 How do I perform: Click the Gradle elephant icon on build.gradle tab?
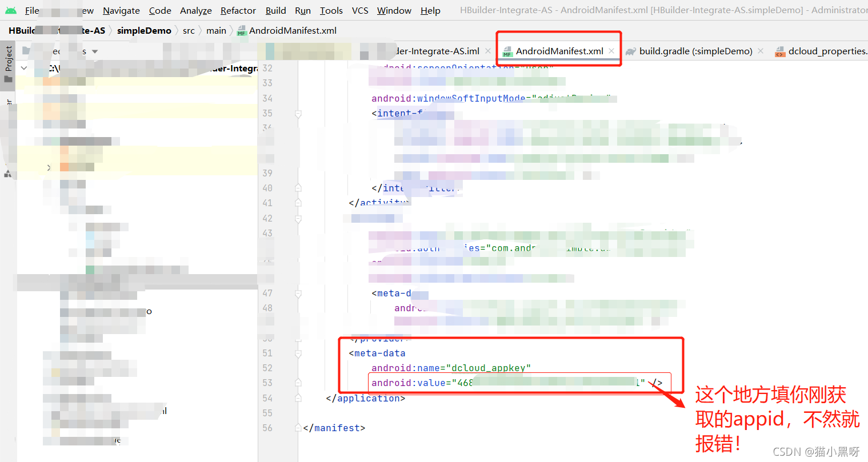pyautogui.click(x=631, y=51)
